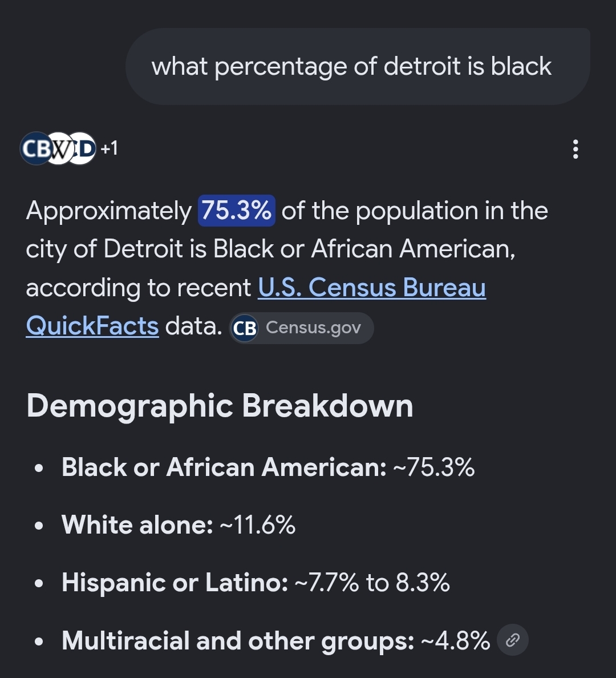
Task: Click the ~7.7% to 8.3% value text
Action: [x=372, y=583]
